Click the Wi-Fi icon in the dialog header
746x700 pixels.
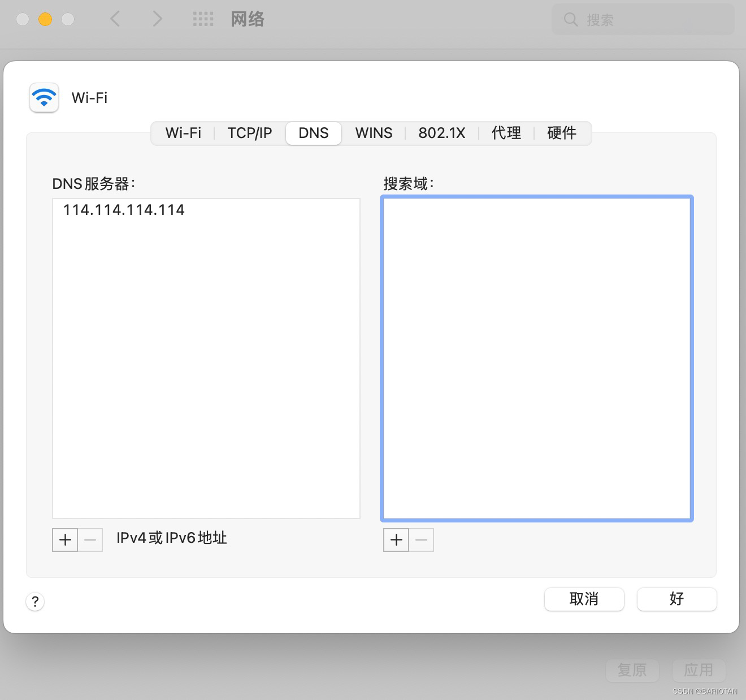click(44, 98)
